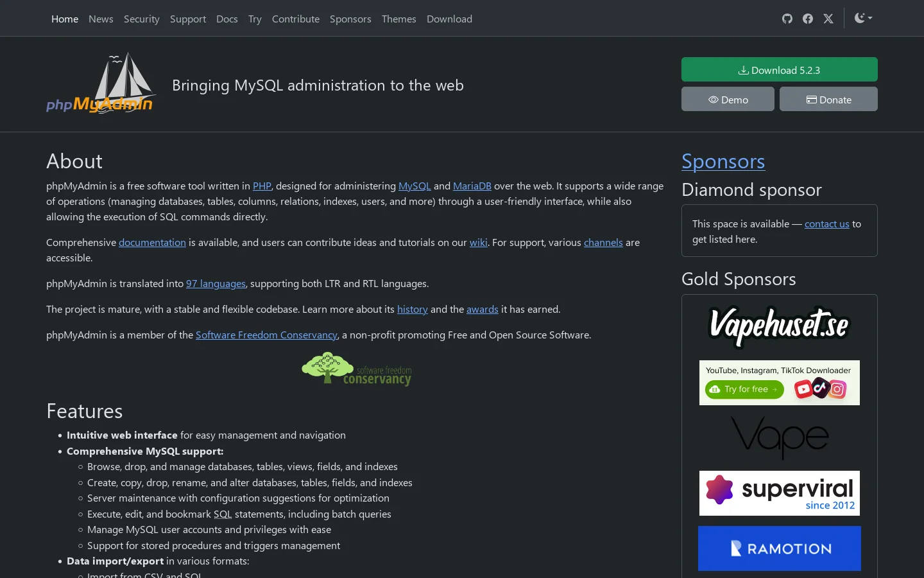Open the dark mode theme switcher dropdown

[863, 18]
